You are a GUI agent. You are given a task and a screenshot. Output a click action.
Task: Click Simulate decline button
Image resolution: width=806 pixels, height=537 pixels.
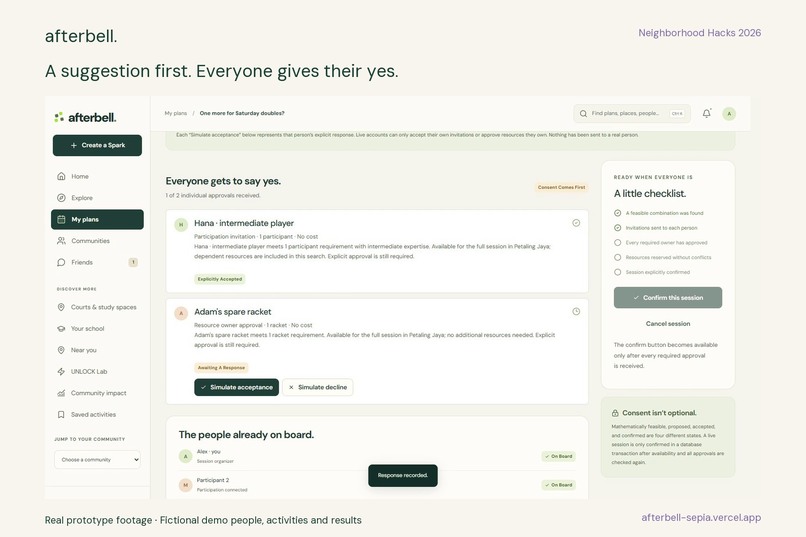point(318,387)
